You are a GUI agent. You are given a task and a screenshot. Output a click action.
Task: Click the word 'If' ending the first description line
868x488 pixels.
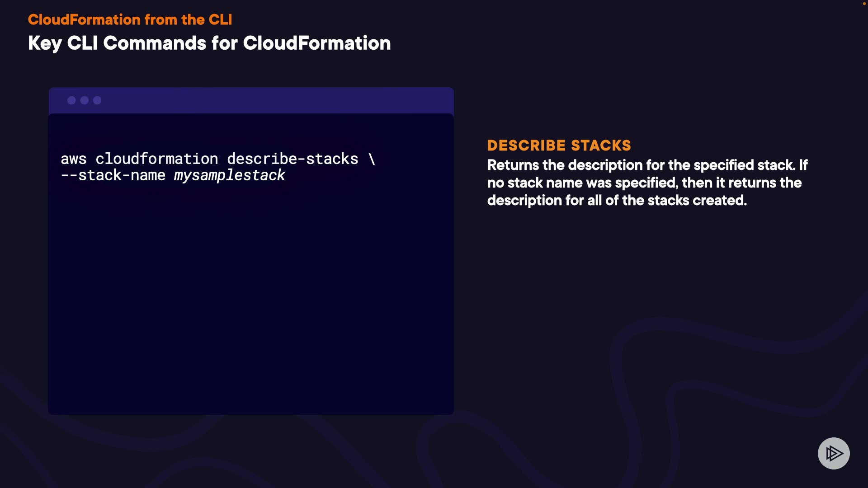803,165
